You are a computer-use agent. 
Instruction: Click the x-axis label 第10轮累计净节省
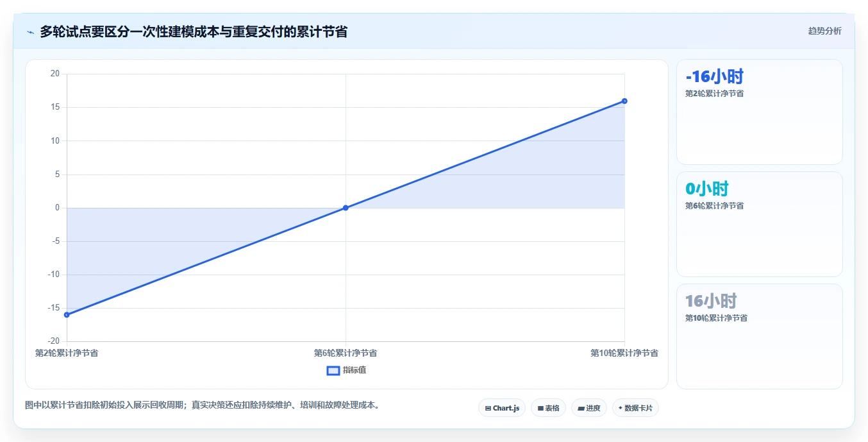(x=624, y=353)
